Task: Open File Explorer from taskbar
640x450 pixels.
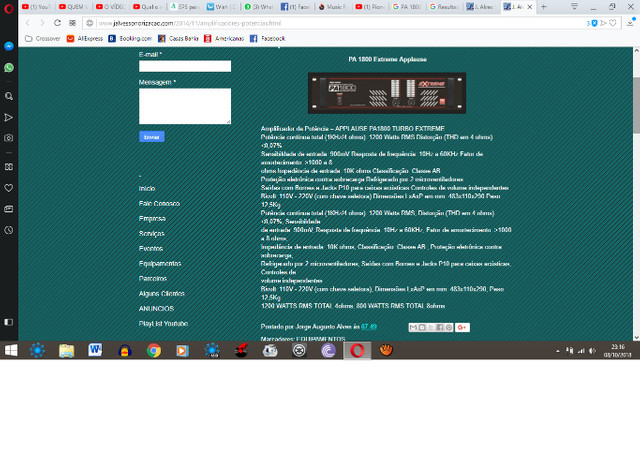Action: click(67, 350)
